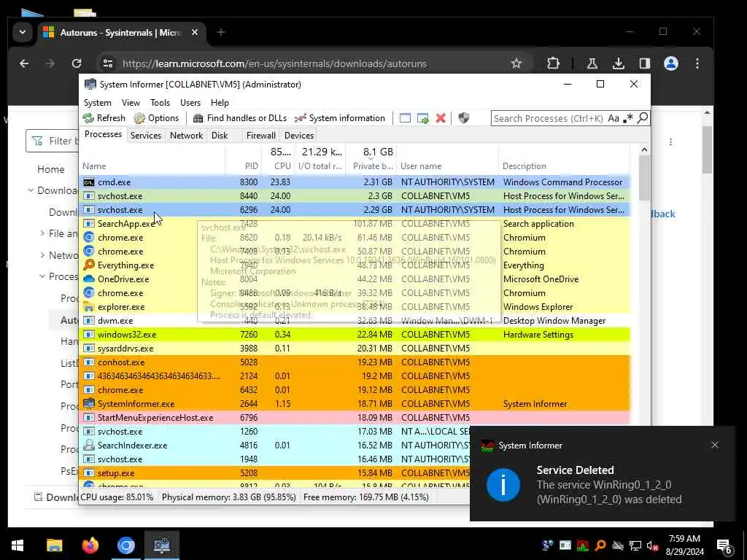Viewport: 747px width, 560px height.
Task: Open Windows Start menu
Action: pos(18,545)
